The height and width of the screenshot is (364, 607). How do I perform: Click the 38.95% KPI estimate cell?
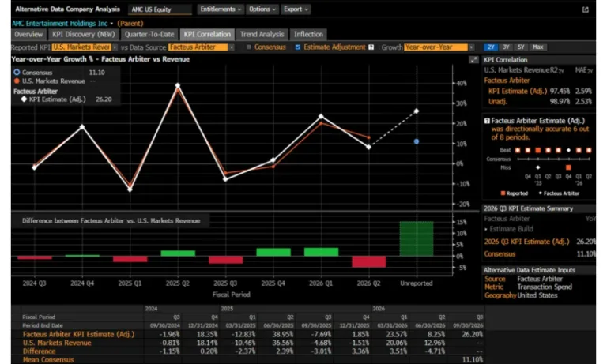283,334
